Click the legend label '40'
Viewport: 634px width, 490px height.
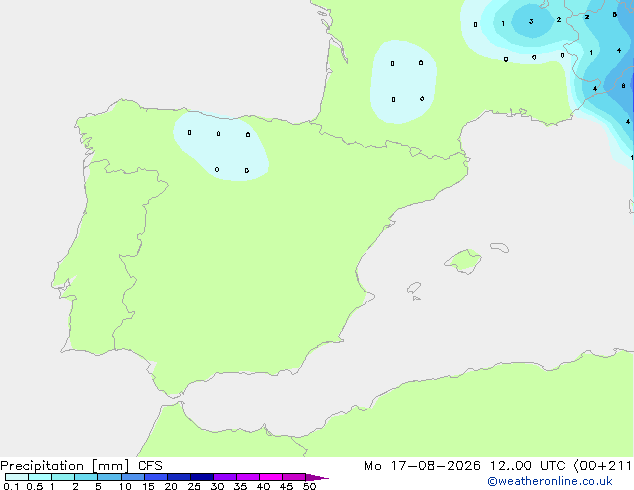tap(263, 486)
